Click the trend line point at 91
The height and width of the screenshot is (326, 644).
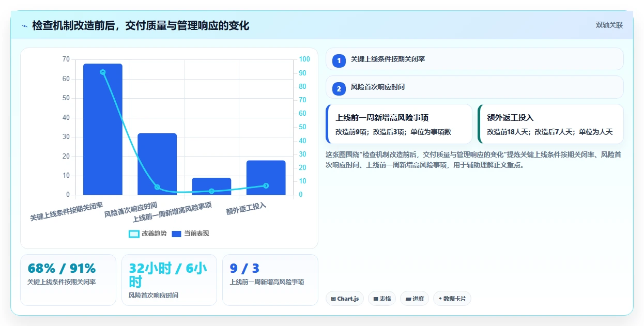pos(103,72)
